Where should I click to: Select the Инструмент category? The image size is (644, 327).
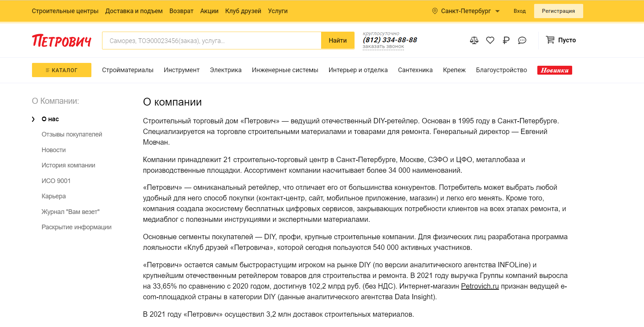[182, 70]
